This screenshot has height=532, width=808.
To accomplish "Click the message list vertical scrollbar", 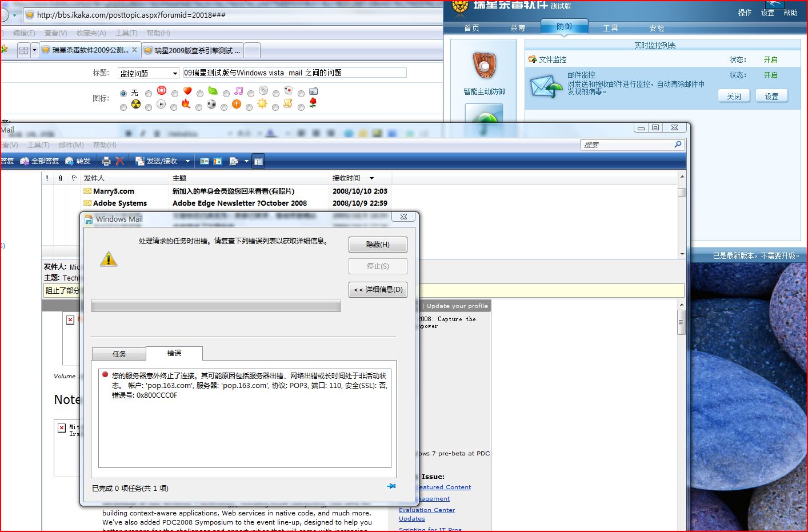I will point(682,215).
